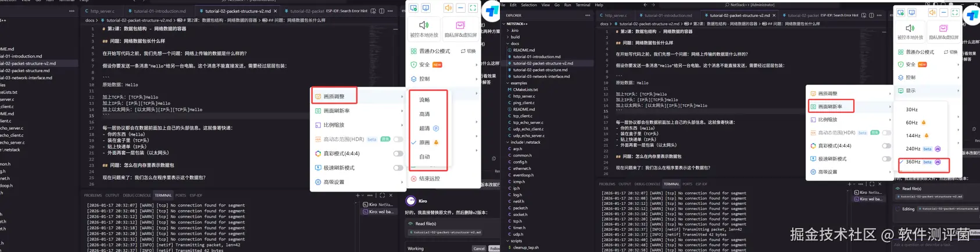Screen dimensions: 980x252
Task: Switch to http_server.c tab in right window
Action: (x=615, y=15)
